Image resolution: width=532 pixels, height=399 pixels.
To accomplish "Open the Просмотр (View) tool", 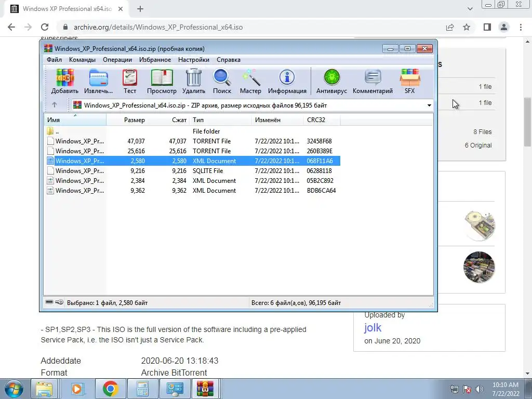I will [162, 82].
